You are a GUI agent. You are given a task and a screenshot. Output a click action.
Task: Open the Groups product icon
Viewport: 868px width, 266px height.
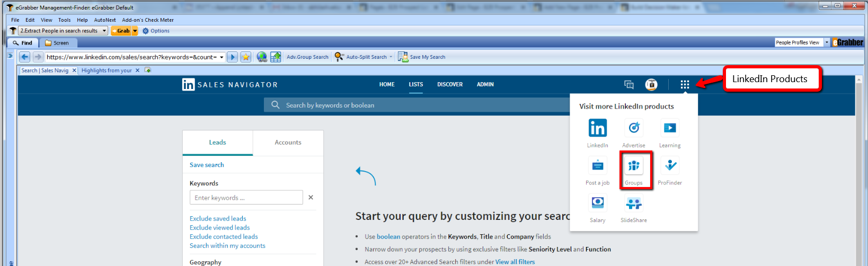(634, 165)
